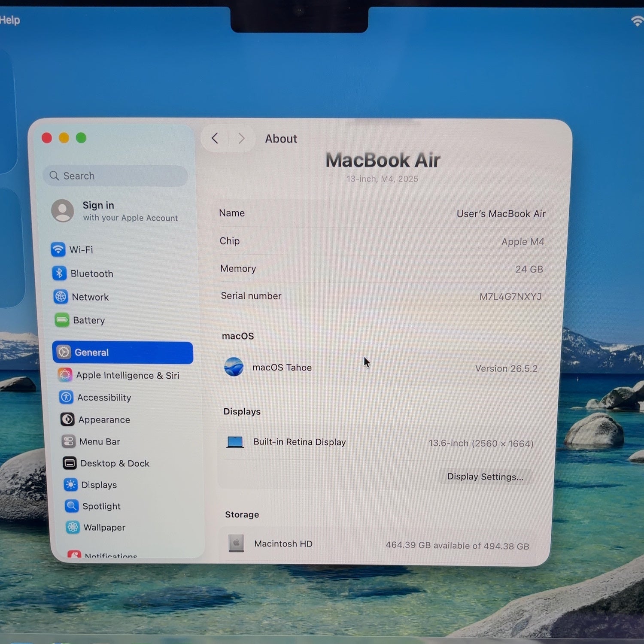
Task: Click the Accessibility icon
Action: pos(66,397)
